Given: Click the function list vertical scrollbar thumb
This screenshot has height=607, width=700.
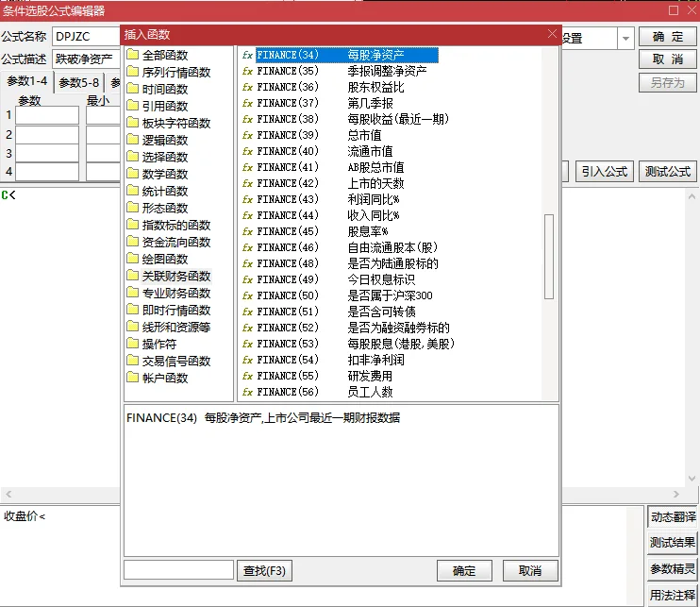Looking at the screenshot, I should (x=549, y=257).
